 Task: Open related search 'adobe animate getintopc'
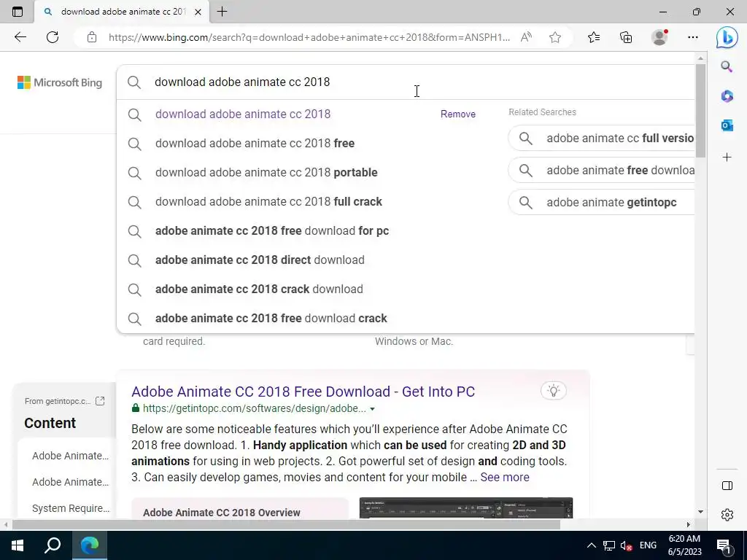coord(601,203)
